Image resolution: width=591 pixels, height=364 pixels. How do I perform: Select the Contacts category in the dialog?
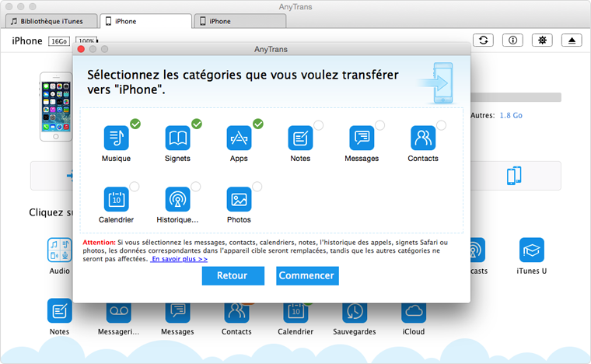(423, 138)
